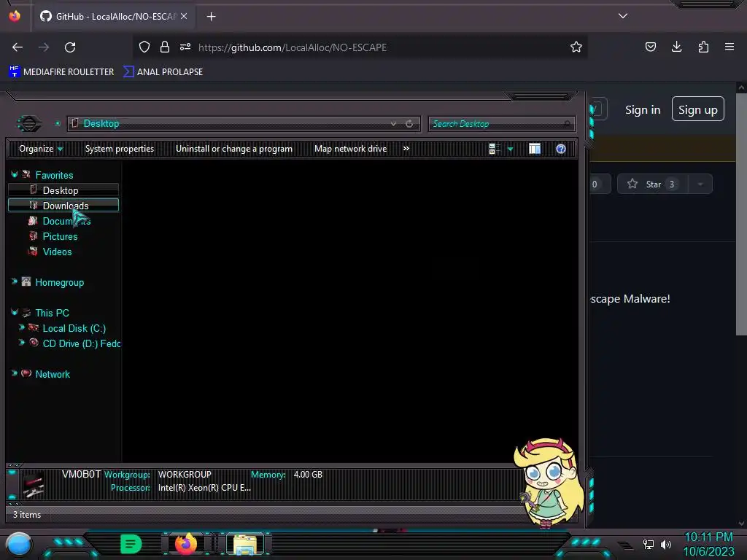Image resolution: width=747 pixels, height=560 pixels.
Task: Select Pictures under Favorites
Action: coord(60,237)
